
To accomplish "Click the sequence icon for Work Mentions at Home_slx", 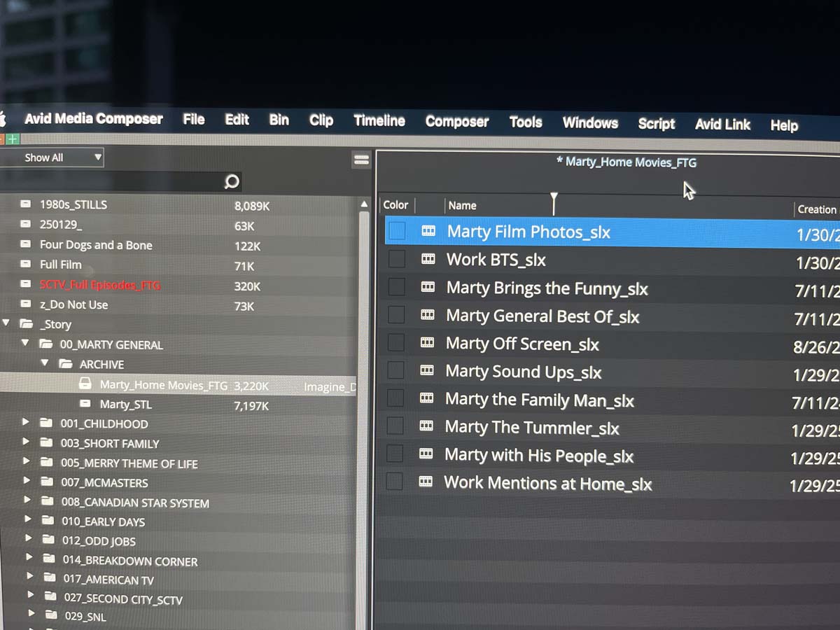I will [426, 482].
